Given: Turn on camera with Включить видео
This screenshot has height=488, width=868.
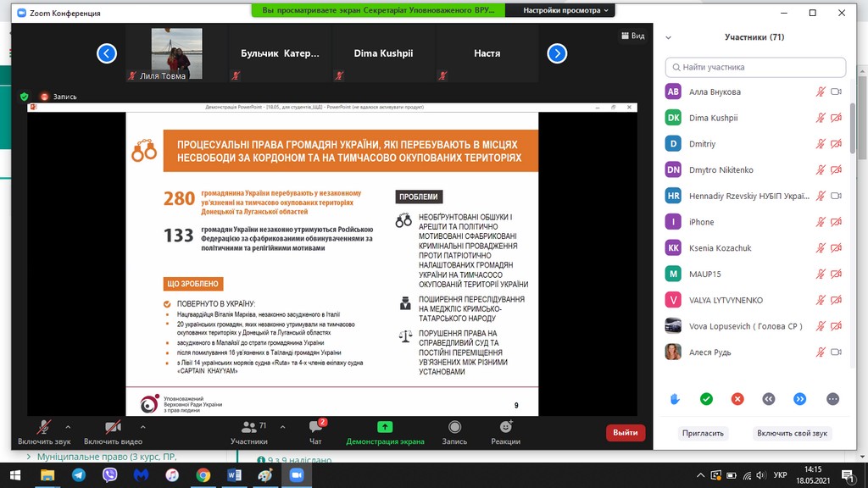Looking at the screenshot, I should (x=113, y=431).
